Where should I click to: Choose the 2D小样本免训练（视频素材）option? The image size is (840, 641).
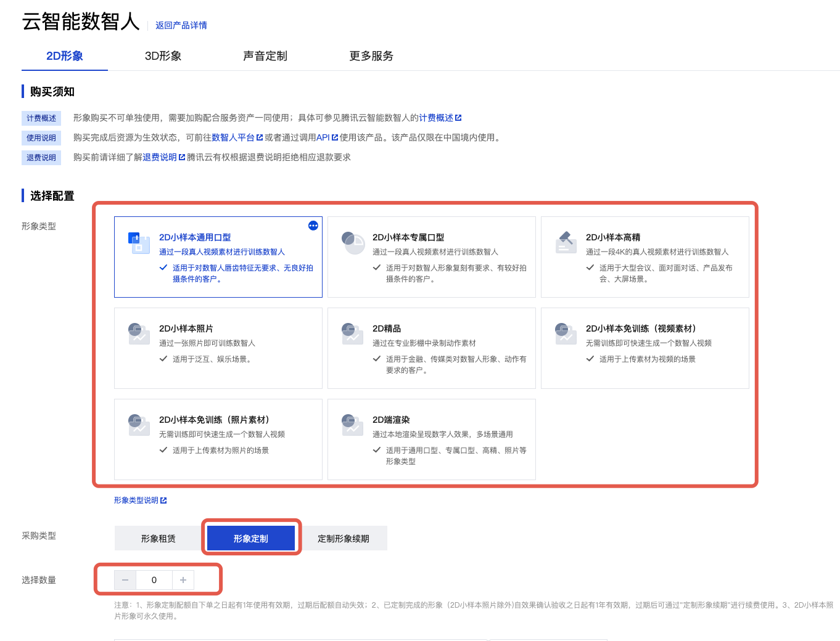[645, 348]
